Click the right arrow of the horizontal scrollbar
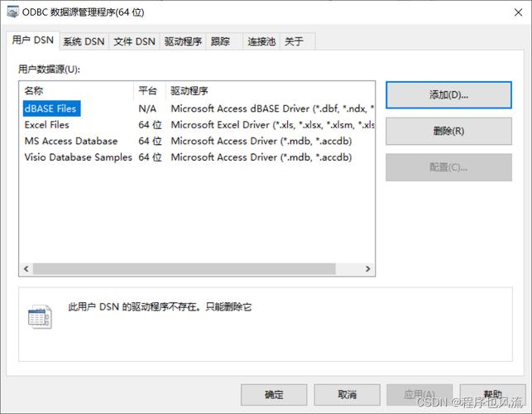The height and width of the screenshot is (414, 532). click(368, 268)
